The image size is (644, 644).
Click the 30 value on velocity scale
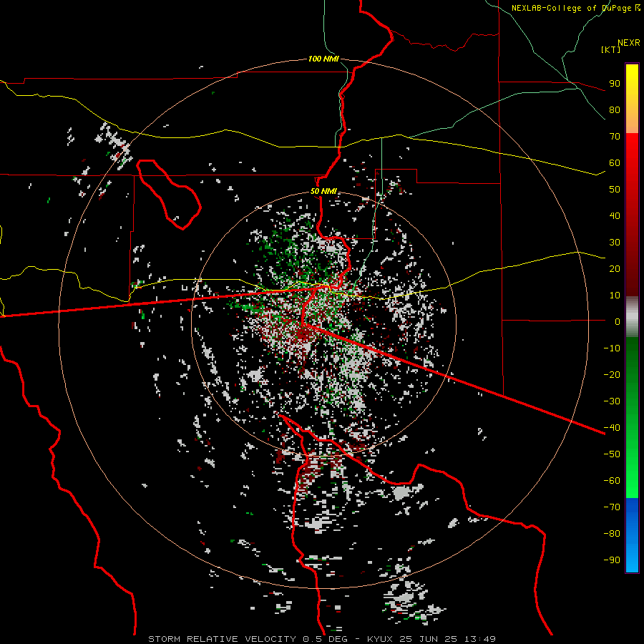[x=615, y=243]
